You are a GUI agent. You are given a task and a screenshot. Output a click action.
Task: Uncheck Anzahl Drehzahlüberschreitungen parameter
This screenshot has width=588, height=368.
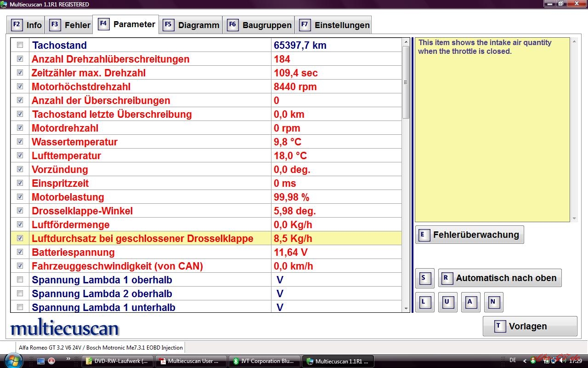[20, 59]
